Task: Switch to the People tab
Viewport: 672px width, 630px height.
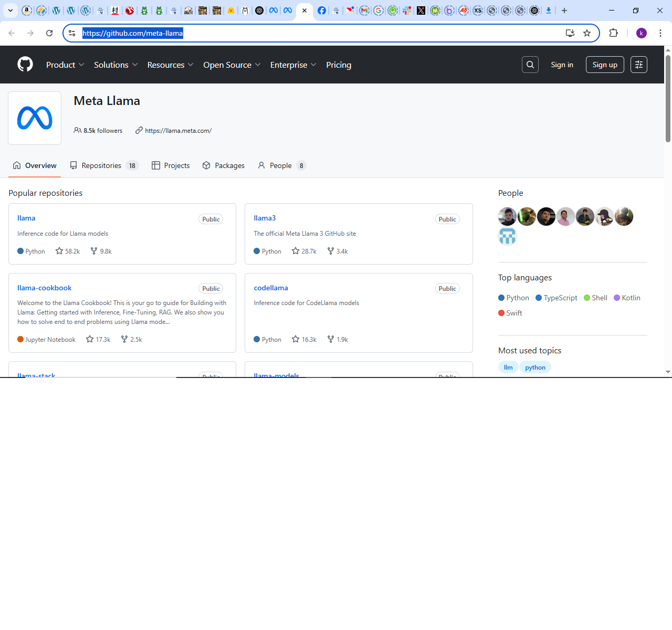Action: click(281, 165)
